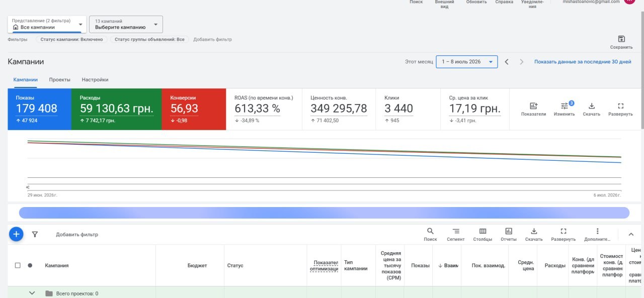Toggle the Показы blue metric card
644x298 pixels.
point(39,109)
